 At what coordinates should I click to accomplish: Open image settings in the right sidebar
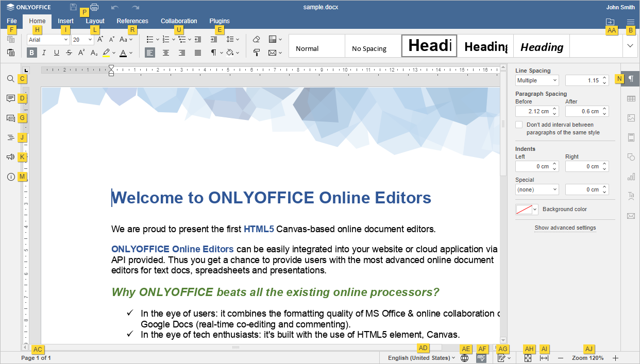point(631,118)
